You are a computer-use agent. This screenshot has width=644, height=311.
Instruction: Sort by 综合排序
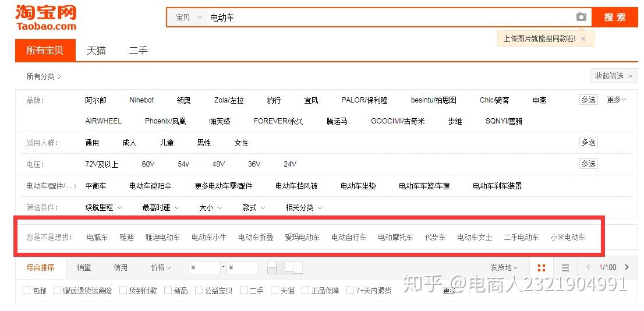pyautogui.click(x=40, y=267)
